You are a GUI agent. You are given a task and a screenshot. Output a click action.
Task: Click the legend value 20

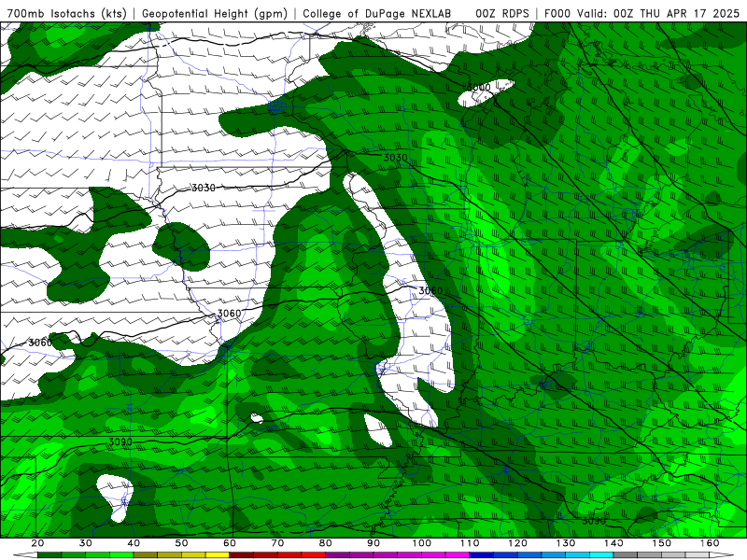click(x=37, y=543)
